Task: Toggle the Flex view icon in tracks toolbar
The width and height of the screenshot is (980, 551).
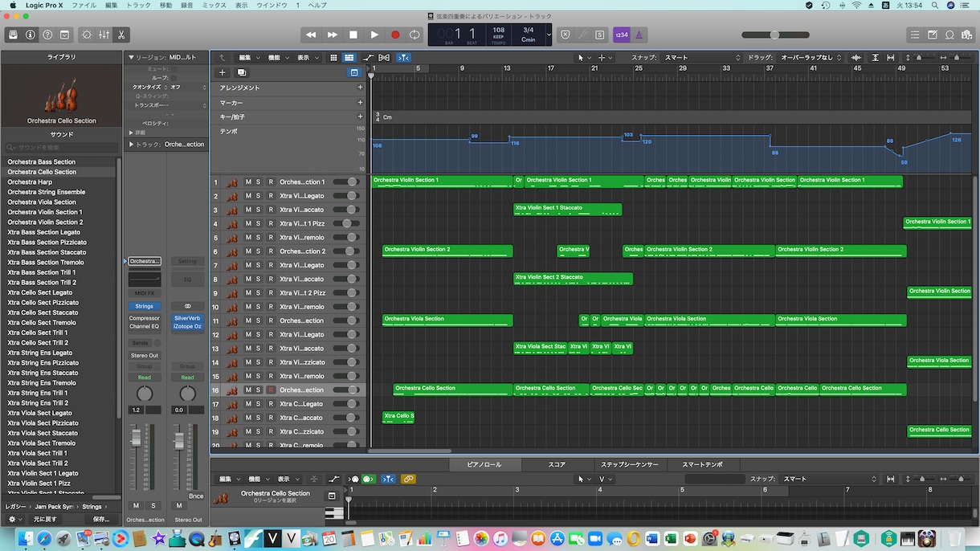Action: (x=384, y=58)
